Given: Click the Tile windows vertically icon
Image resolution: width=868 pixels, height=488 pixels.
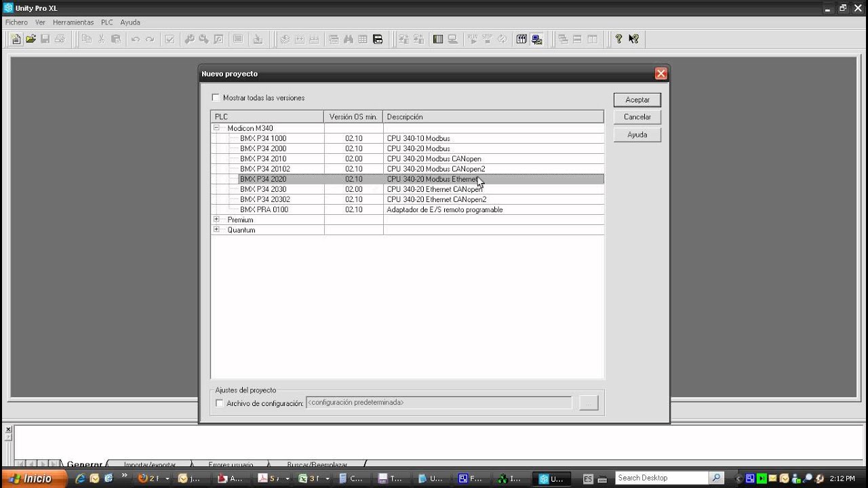Looking at the screenshot, I should (593, 39).
